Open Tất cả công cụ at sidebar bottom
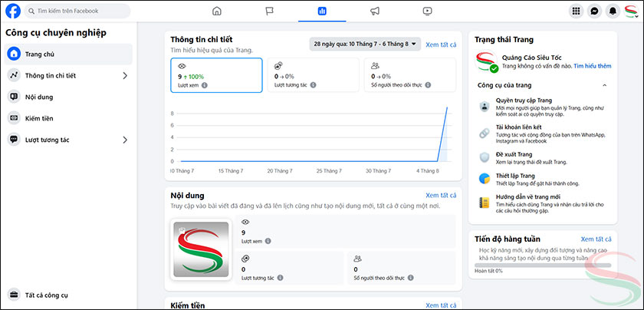 [46, 295]
